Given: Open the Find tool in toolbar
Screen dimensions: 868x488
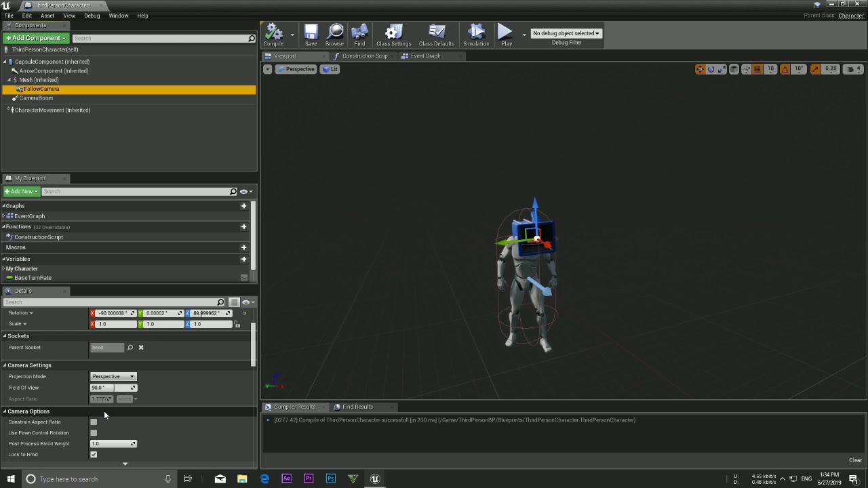Looking at the screenshot, I should [x=359, y=35].
